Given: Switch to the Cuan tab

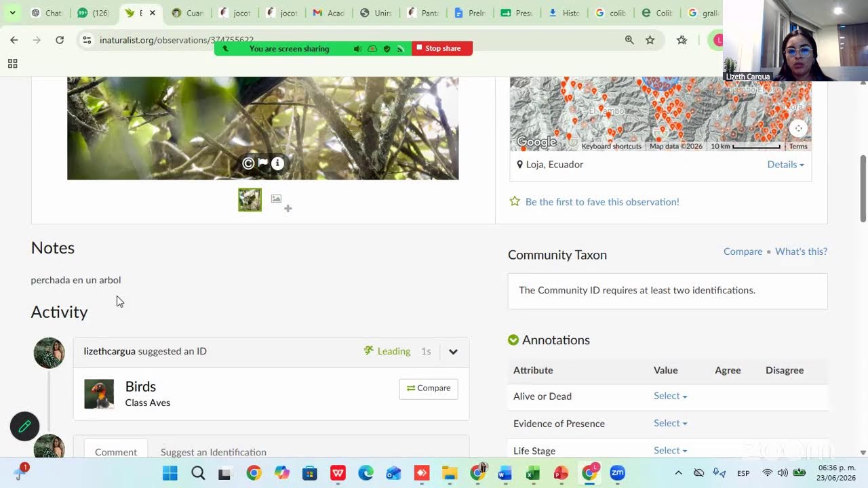Looking at the screenshot, I should point(188,13).
